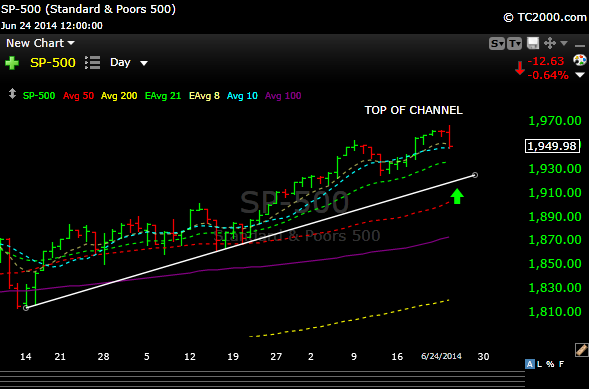The image size is (589, 389).
Task: Expand the gray arrow menu next to move icon
Action: click(564, 44)
